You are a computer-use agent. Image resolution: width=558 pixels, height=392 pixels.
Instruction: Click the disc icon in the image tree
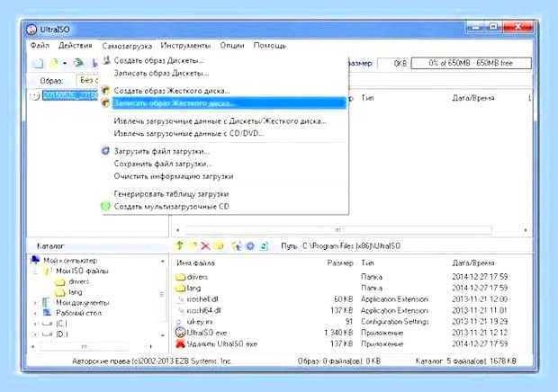click(x=35, y=95)
